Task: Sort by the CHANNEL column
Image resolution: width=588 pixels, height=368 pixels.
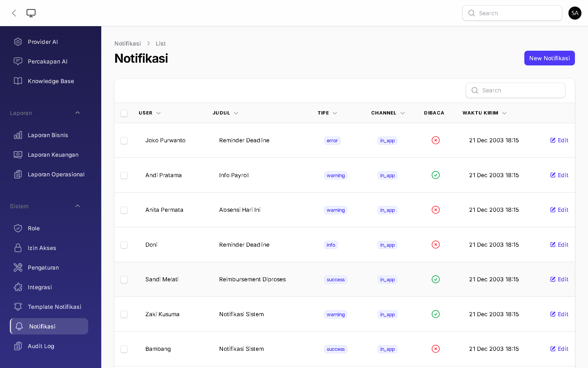Action: pyautogui.click(x=388, y=113)
